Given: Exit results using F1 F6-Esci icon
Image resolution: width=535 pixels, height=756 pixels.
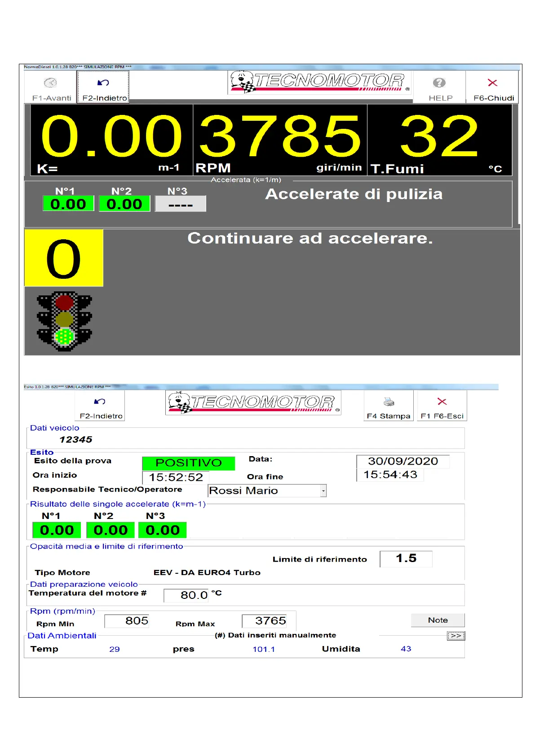Looking at the screenshot, I should tap(442, 402).
